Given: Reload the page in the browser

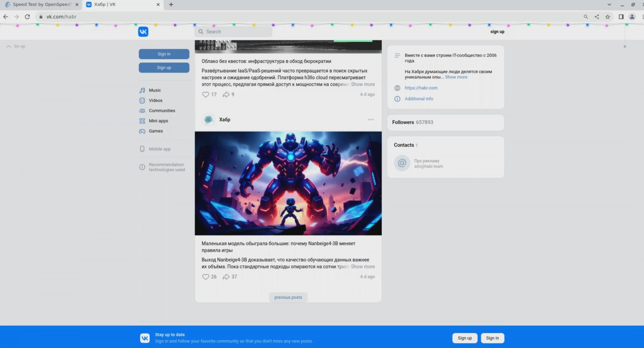Looking at the screenshot, I should pos(27,17).
